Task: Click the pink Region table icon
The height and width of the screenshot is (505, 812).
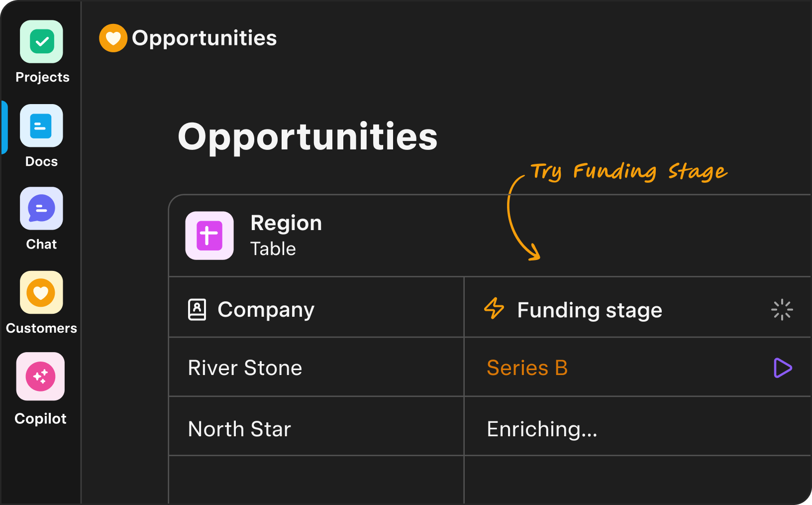Action: tap(209, 236)
